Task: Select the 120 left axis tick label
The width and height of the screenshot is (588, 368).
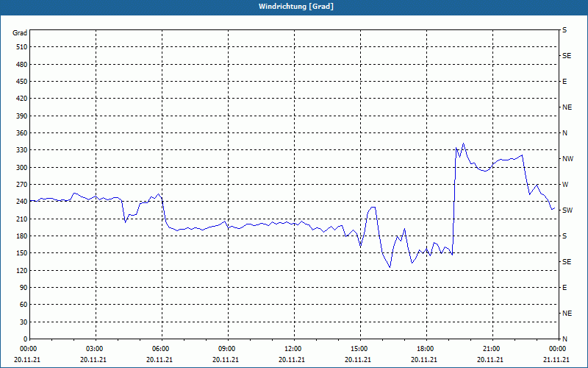Action: (x=22, y=270)
